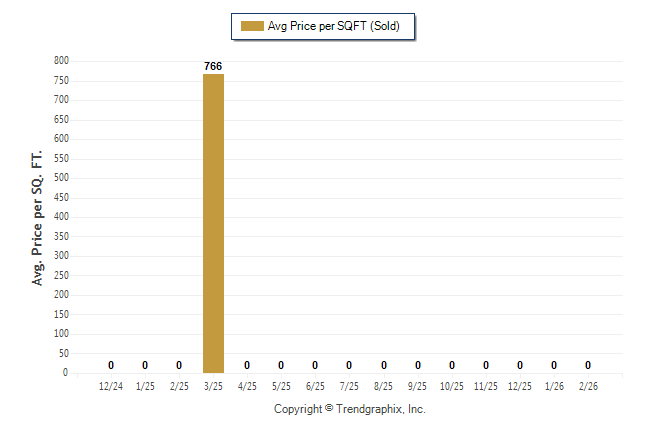Click the 2/25 month label

(179, 386)
